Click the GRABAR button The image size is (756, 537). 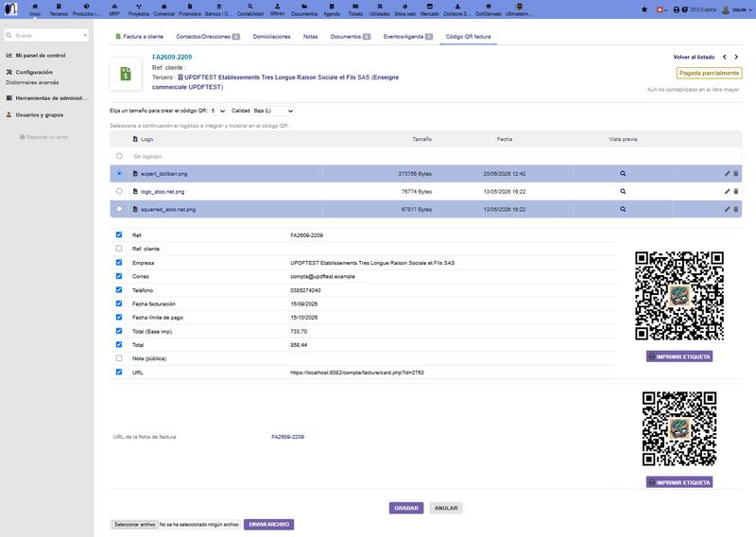point(406,508)
